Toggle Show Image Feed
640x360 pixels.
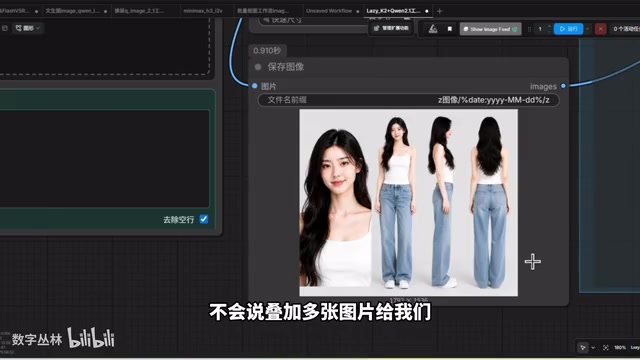[490, 29]
